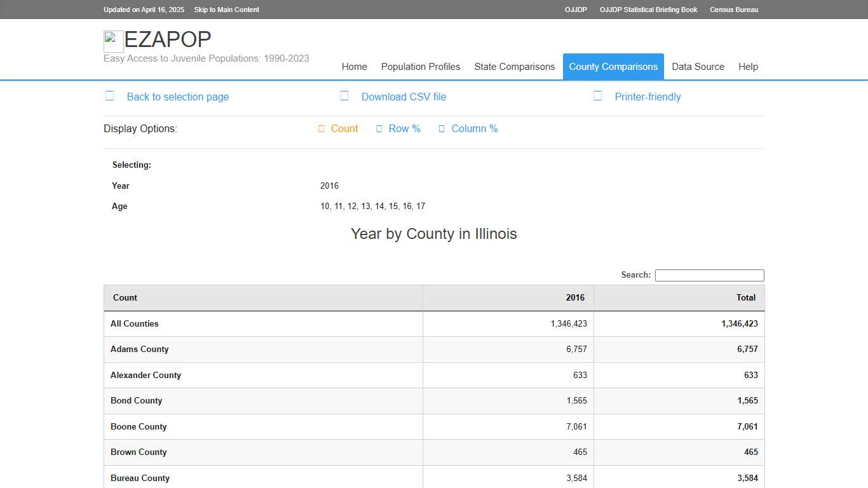The height and width of the screenshot is (488, 868).
Task: Click the back-arrow icon beside Back to selection page
Action: [109, 95]
